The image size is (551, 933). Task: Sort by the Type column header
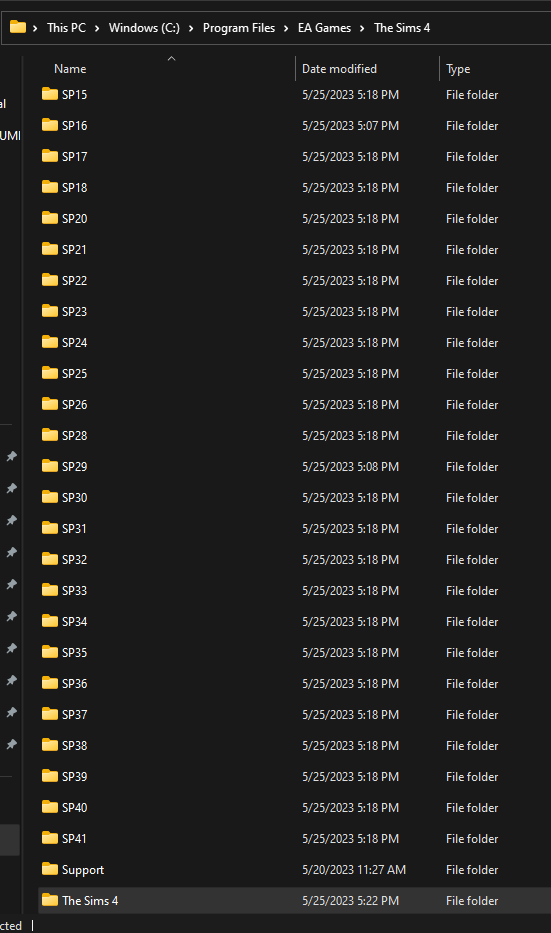pyautogui.click(x=458, y=69)
